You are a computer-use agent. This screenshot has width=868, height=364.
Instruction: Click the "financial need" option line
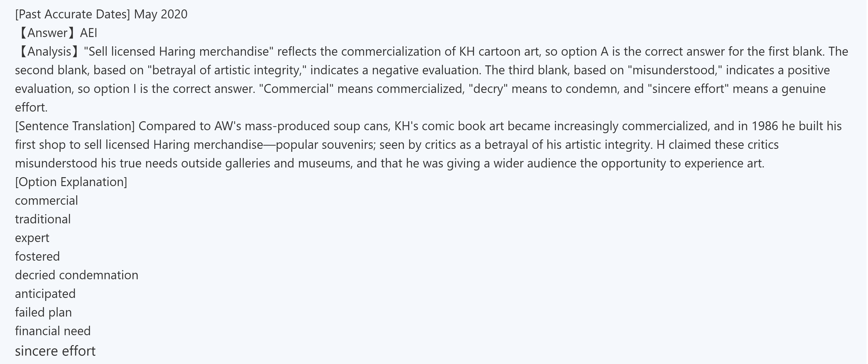coord(52,331)
